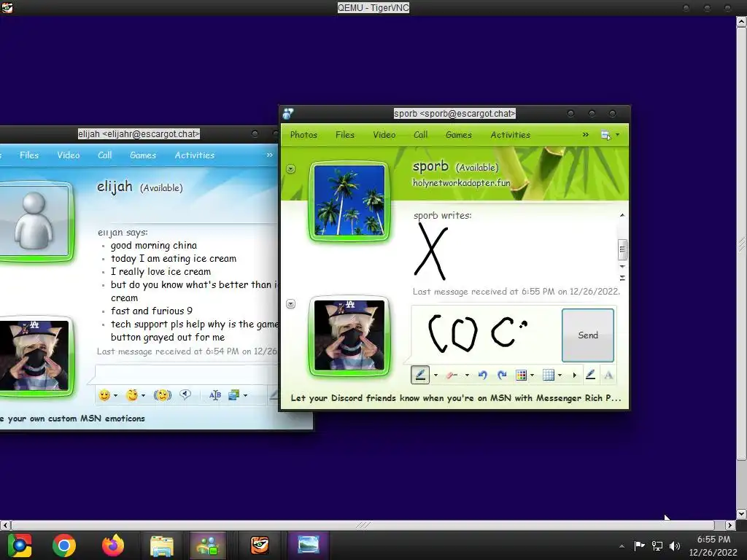Select the ink pen tool in sporb window
Image resolution: width=747 pixels, height=560 pixels.
[x=419, y=376]
